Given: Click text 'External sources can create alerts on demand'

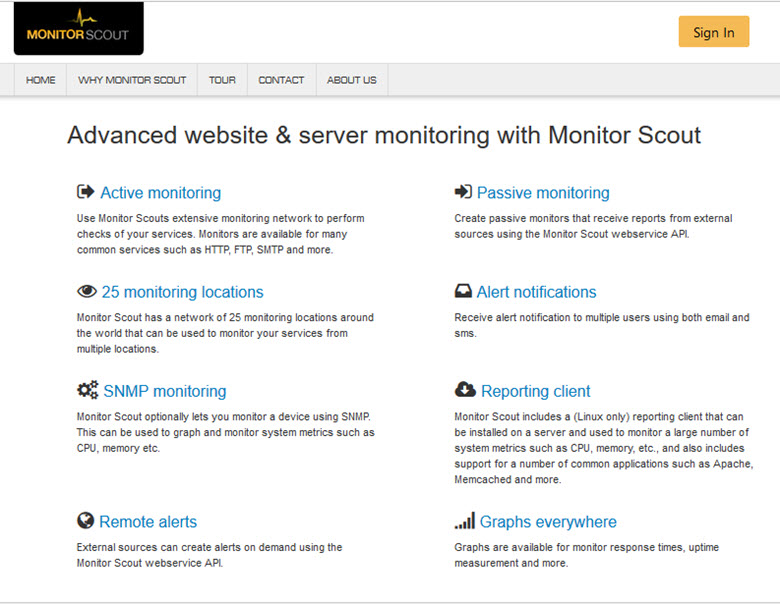Looking at the screenshot, I should (x=209, y=555).
